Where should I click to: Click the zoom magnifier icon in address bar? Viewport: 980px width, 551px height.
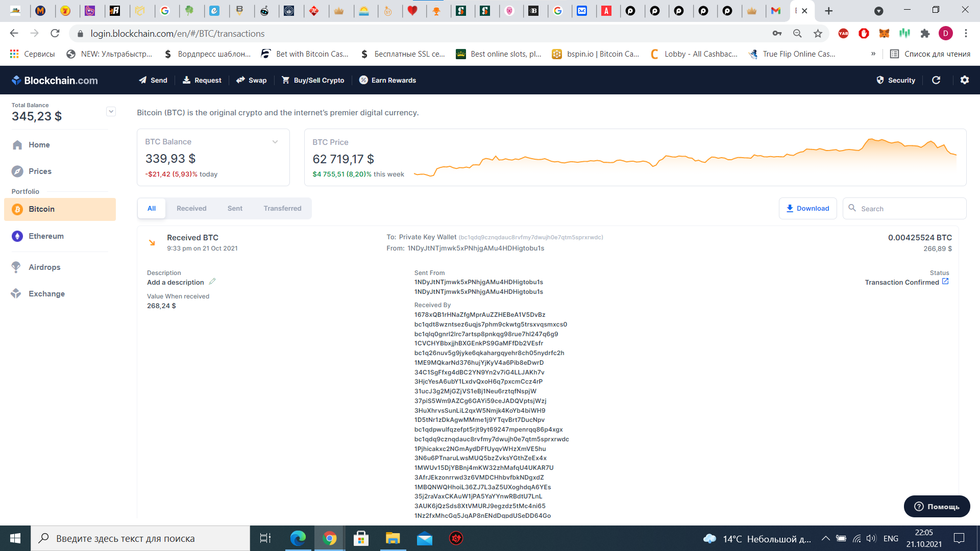(x=797, y=33)
